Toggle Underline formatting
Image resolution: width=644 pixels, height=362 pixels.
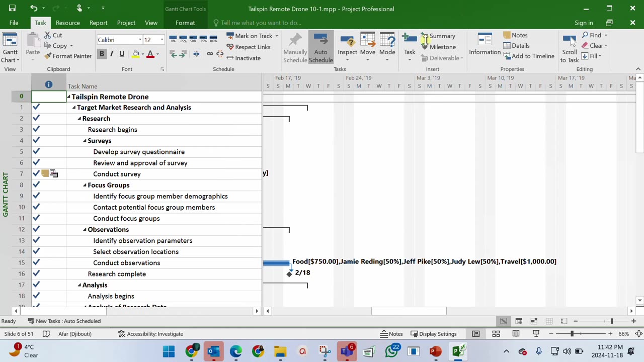[122, 54]
